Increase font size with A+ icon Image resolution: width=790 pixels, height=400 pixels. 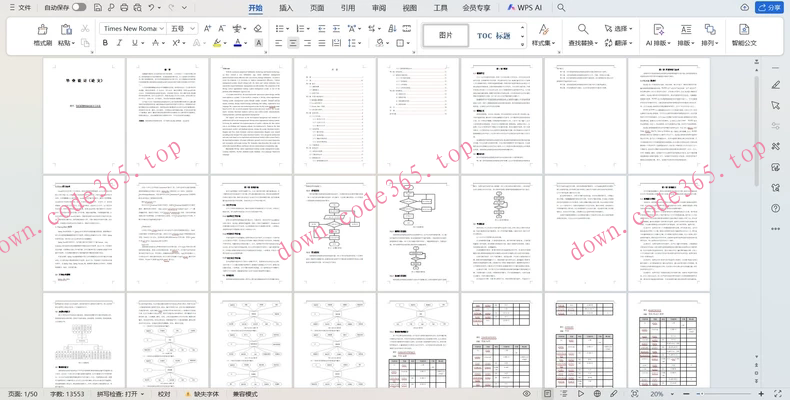(x=208, y=29)
